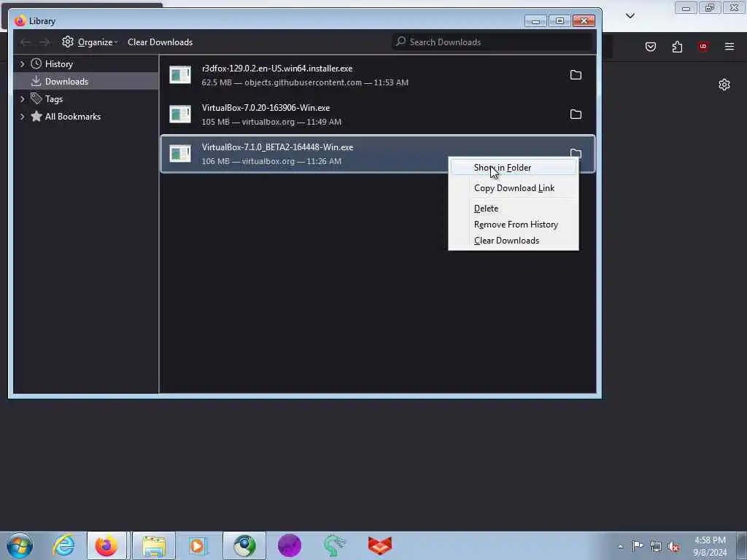Open the browser tab list chevron
747x560 pixels.
tap(630, 16)
